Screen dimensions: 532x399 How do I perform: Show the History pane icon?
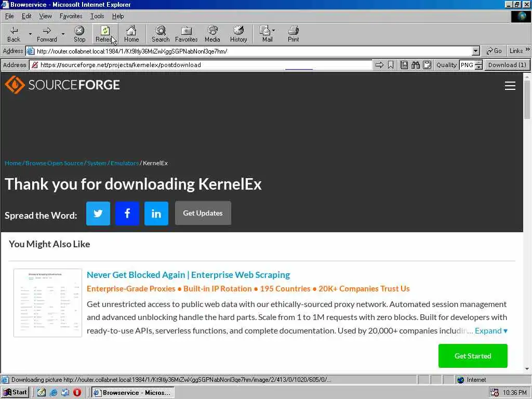click(238, 34)
